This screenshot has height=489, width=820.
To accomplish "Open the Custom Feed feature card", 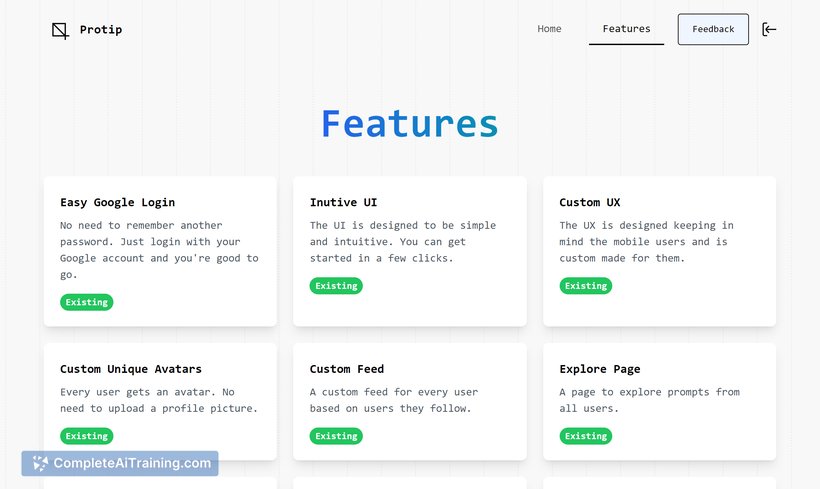I will tap(410, 402).
